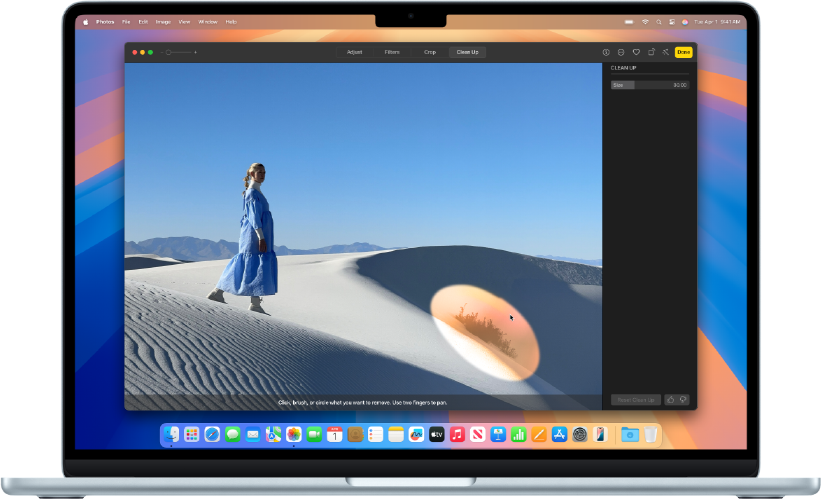Apply auto enhance magic wand
Viewport: 821px width, 499px height.
(665, 52)
